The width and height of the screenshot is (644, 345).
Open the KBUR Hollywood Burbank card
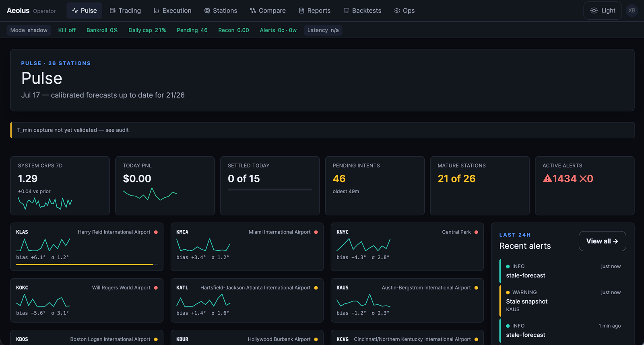pyautogui.click(x=247, y=337)
